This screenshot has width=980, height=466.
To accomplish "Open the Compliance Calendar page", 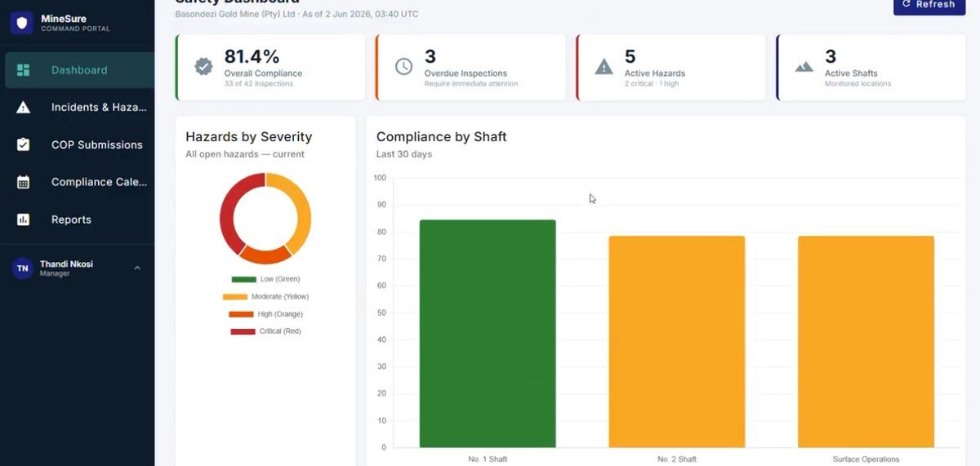I will (78, 182).
